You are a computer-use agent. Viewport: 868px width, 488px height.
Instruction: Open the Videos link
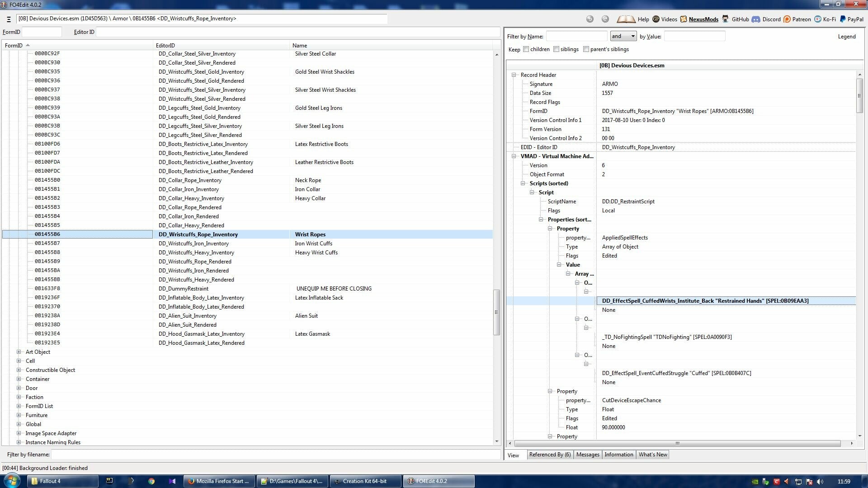click(x=665, y=19)
